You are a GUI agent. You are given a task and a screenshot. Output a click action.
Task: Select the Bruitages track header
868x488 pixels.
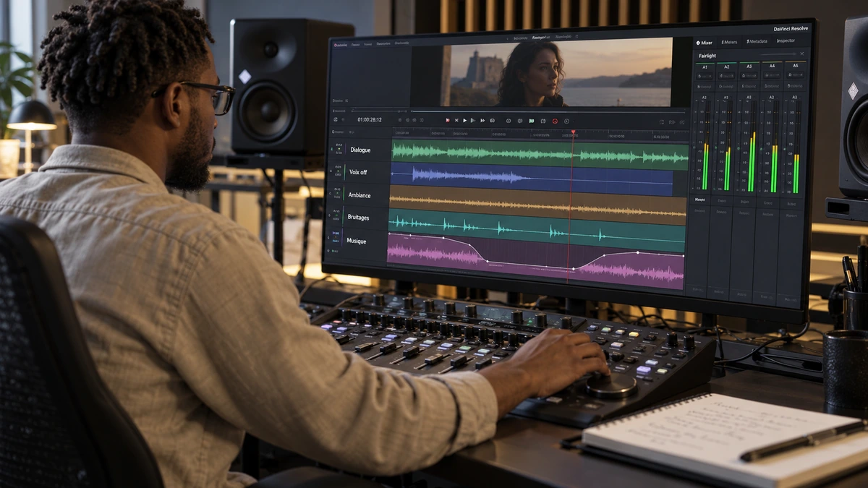[357, 218]
